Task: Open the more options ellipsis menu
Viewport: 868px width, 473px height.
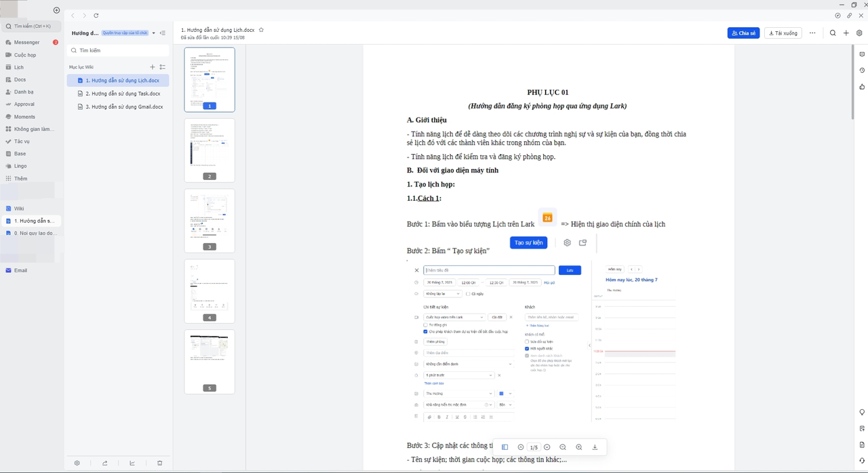Action: 812,33
